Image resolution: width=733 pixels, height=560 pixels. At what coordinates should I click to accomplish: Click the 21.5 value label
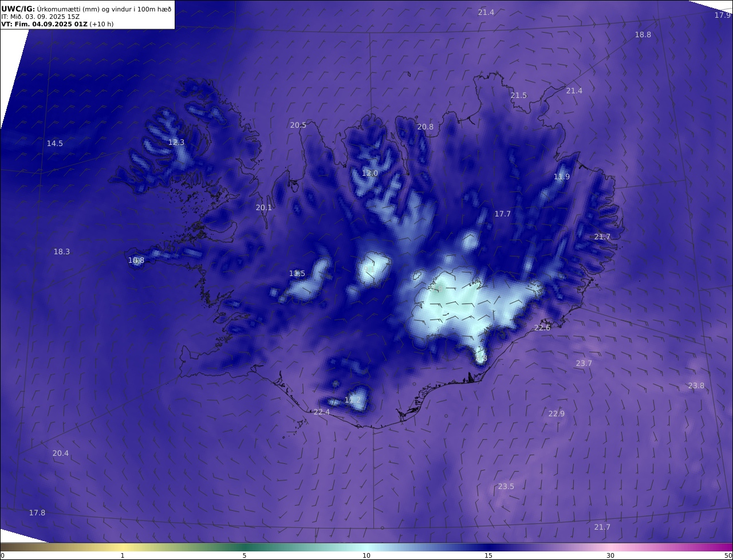(519, 96)
